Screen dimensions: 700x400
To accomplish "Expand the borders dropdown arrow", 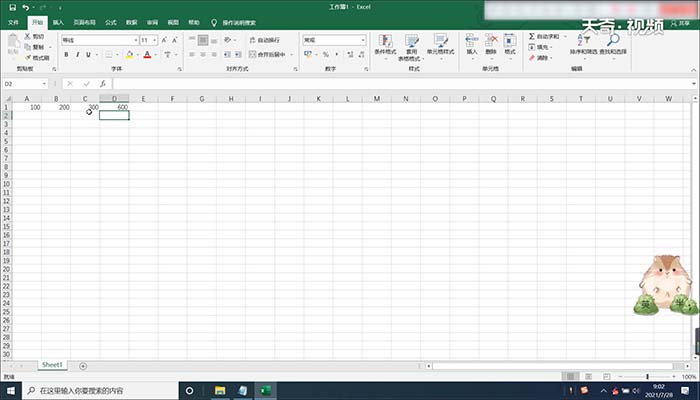I will tap(117, 54).
